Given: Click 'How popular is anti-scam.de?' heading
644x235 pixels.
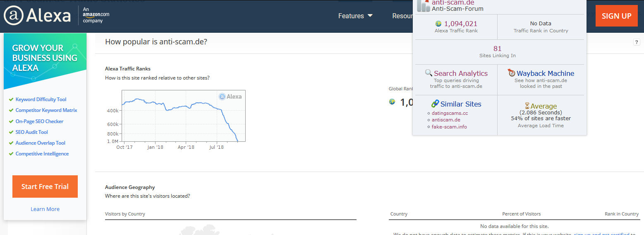Looking at the screenshot, I should pyautogui.click(x=156, y=42).
